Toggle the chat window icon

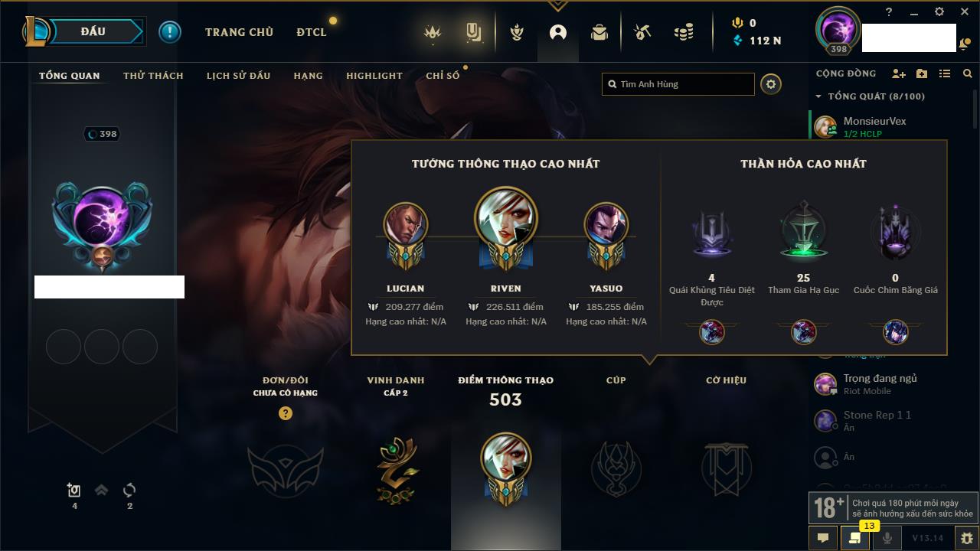(x=823, y=538)
